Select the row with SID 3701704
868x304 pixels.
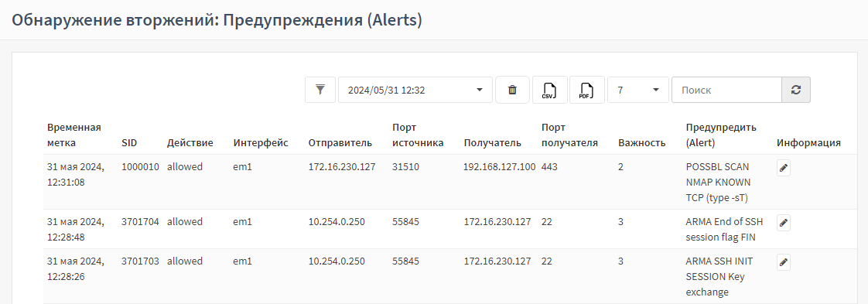(x=442, y=229)
